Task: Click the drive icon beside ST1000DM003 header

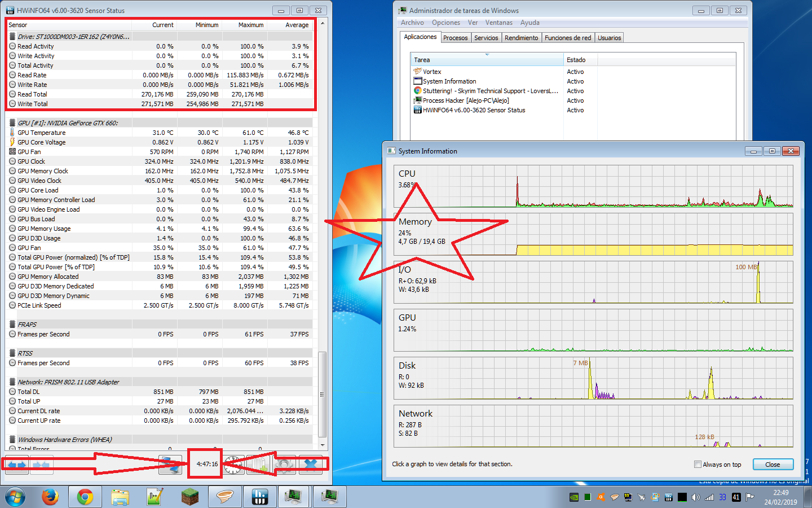Action: [12, 37]
